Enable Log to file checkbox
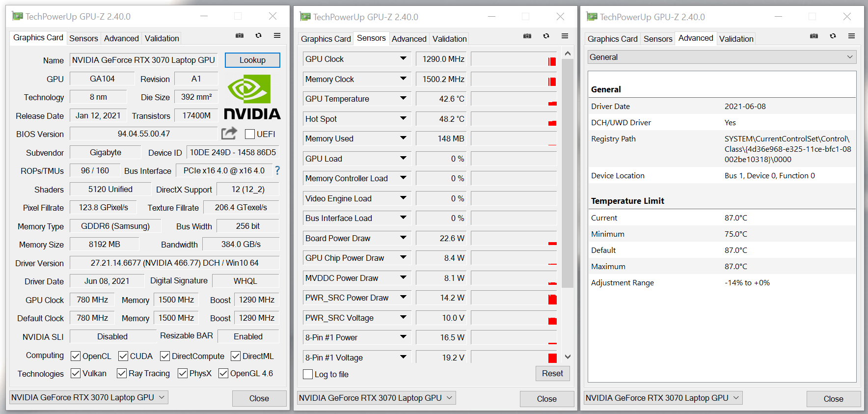The width and height of the screenshot is (868, 414). pyautogui.click(x=308, y=374)
